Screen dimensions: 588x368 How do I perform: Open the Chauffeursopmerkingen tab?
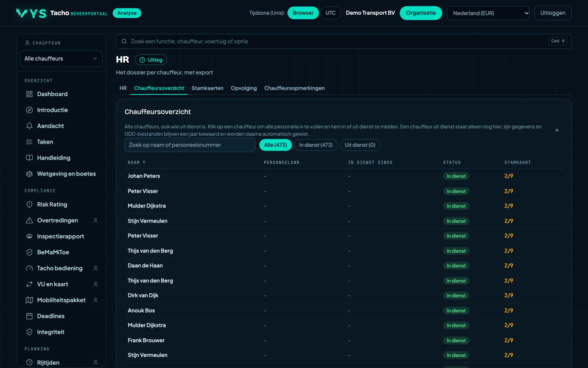(x=294, y=88)
